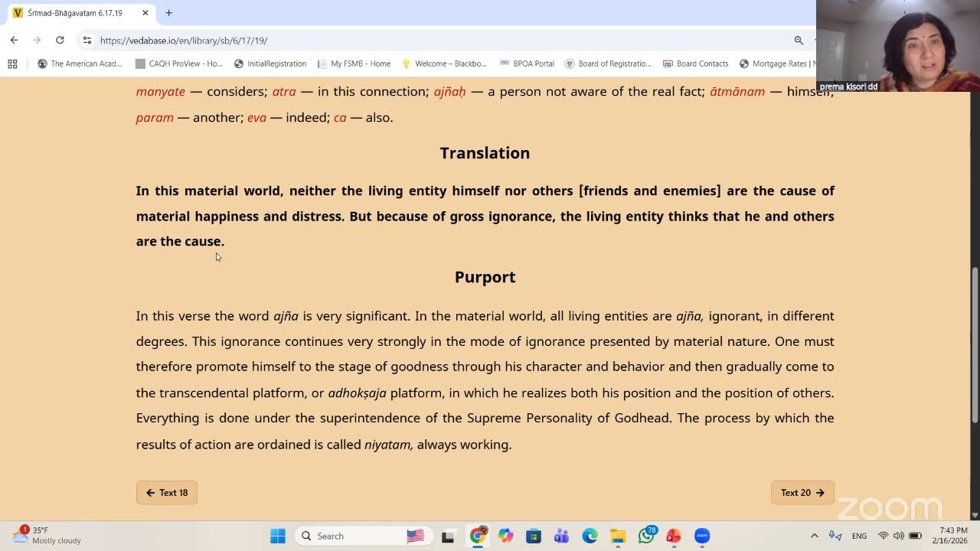980x551 pixels.
Task: Open the Board Contacts bookmark
Action: tap(695, 64)
